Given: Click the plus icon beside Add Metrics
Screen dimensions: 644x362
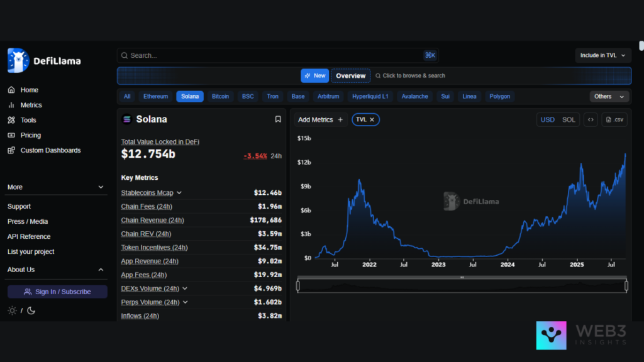Looking at the screenshot, I should (340, 120).
